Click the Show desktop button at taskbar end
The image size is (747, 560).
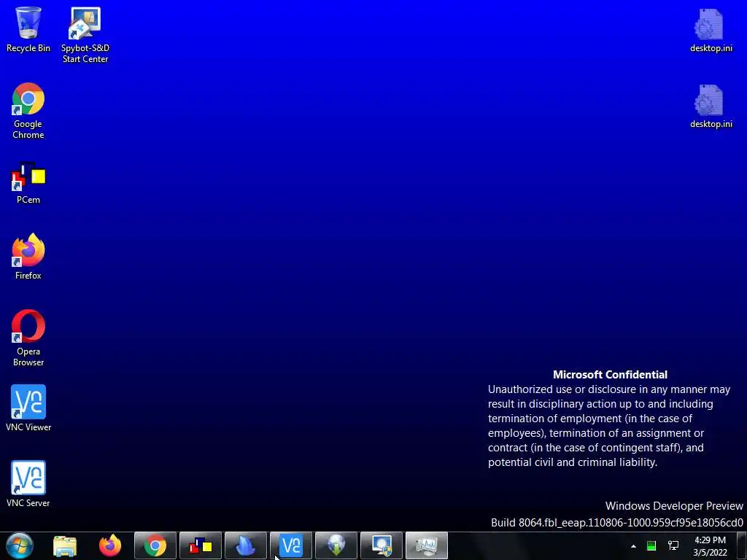click(x=742, y=546)
